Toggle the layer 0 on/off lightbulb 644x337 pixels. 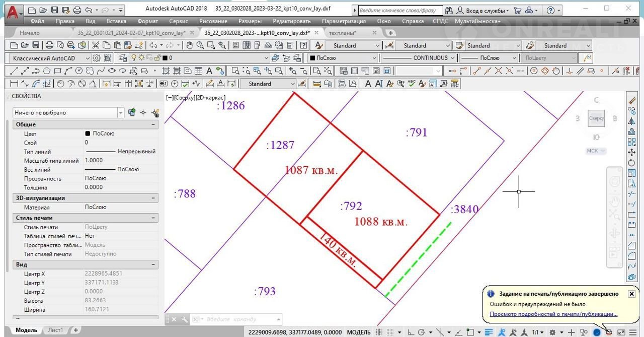[x=134, y=58]
